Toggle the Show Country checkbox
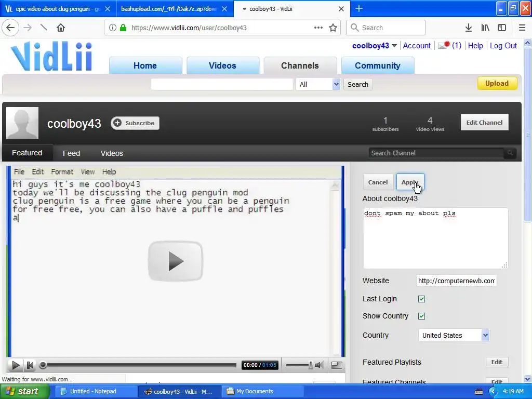Image resolution: width=532 pixels, height=399 pixels. 421,316
